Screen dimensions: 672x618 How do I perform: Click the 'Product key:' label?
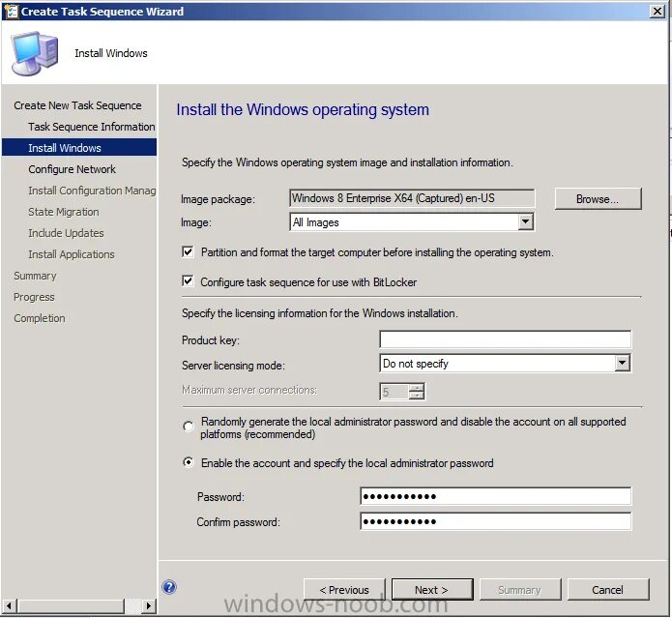pos(211,340)
